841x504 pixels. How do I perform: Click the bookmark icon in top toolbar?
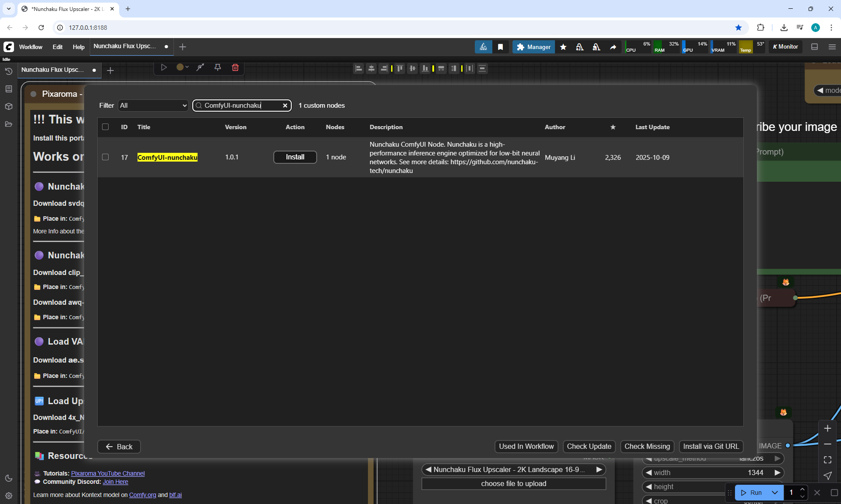500,47
